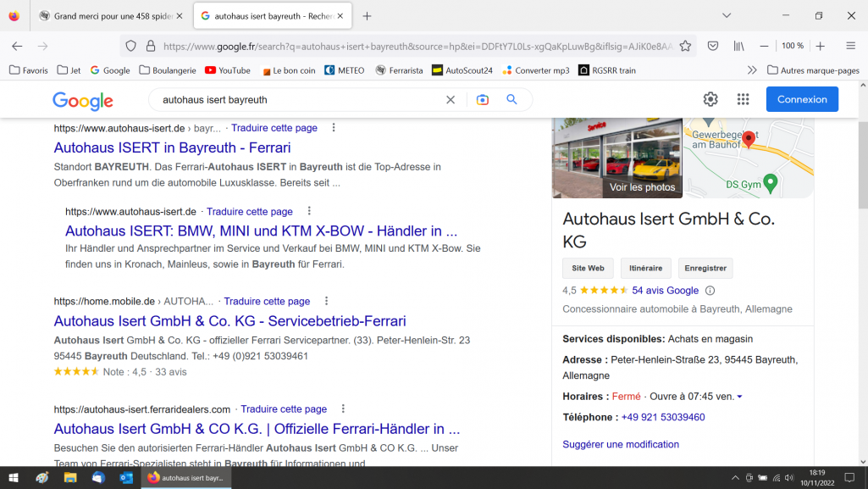868x489 pixels.
Task: Get directions with the Itinéraire button
Action: pyautogui.click(x=645, y=268)
